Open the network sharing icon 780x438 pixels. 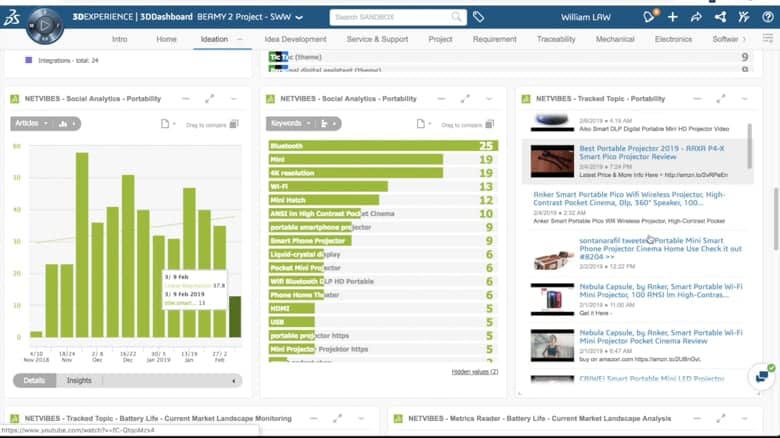point(720,17)
